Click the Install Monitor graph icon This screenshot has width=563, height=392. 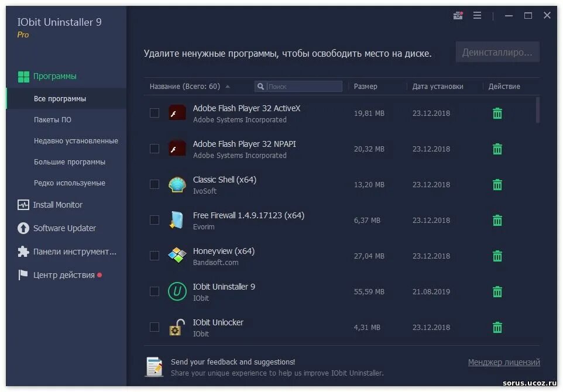(23, 205)
